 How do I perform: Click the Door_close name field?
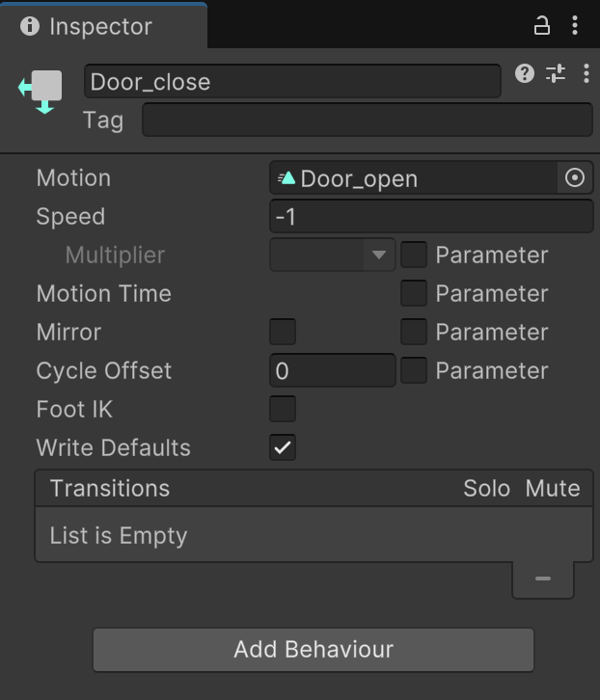click(292, 82)
